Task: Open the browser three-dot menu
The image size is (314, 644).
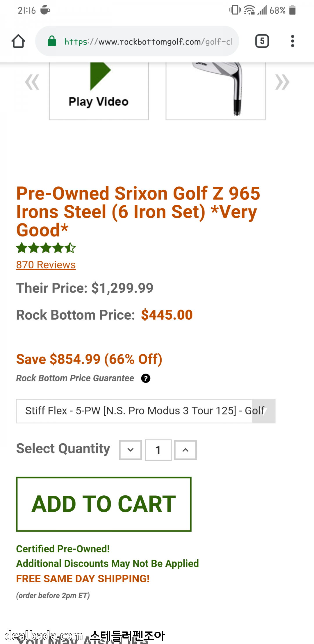Action: (x=292, y=41)
